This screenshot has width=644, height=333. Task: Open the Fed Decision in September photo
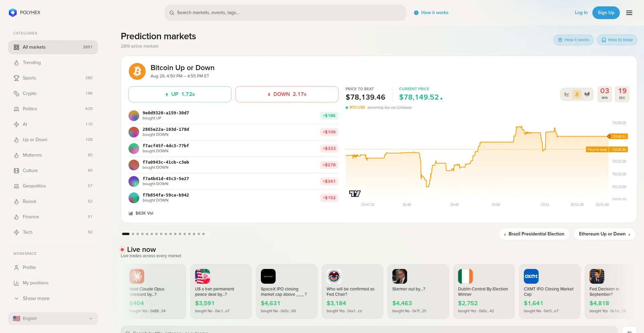click(x=597, y=276)
